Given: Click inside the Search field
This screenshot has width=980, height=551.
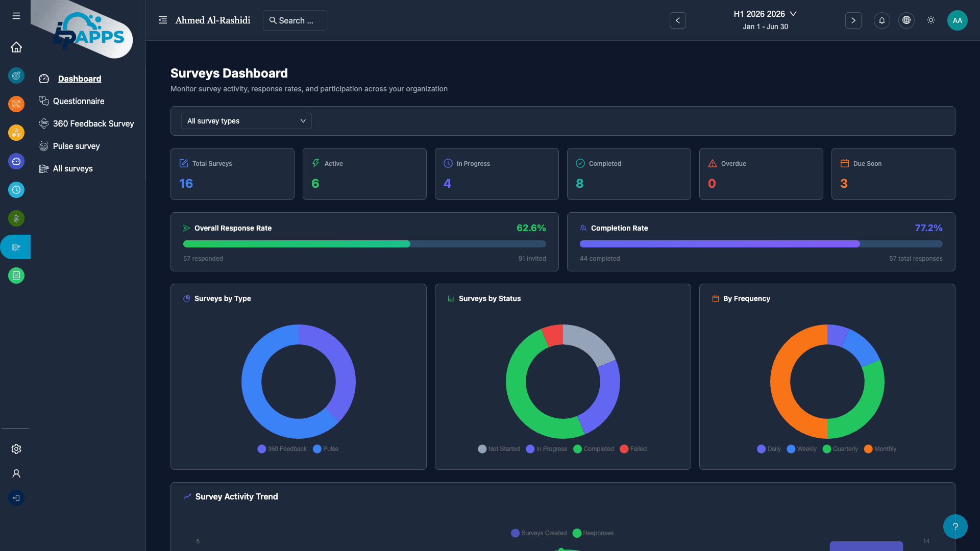Looking at the screenshot, I should tap(295, 20).
